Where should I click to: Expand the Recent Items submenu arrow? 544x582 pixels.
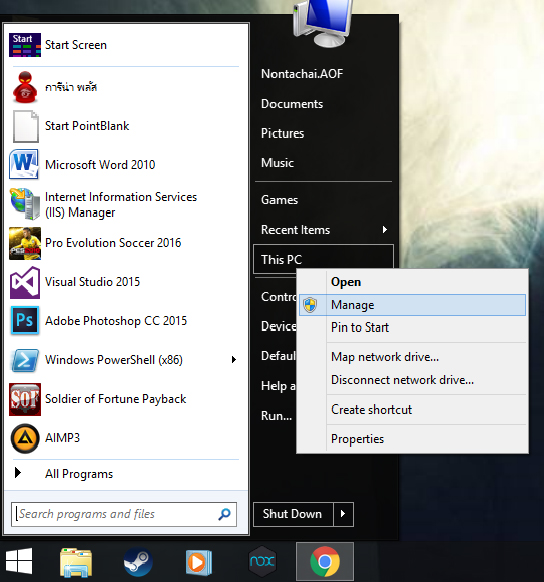coord(385,230)
